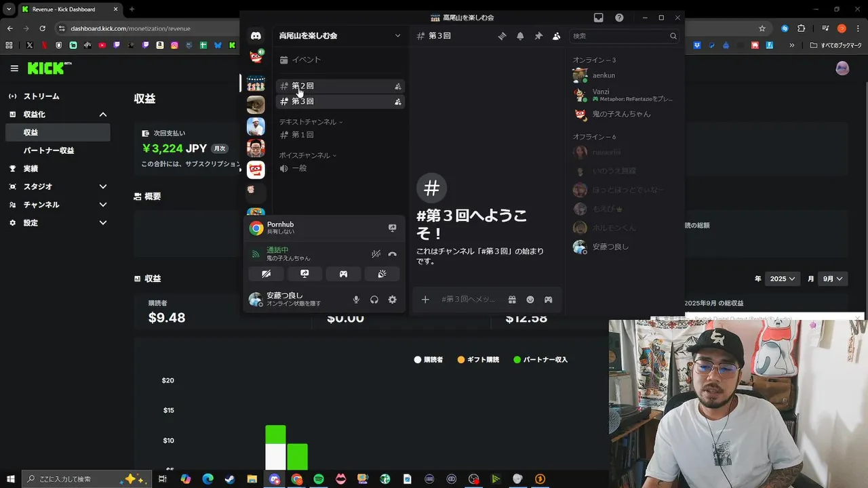Open notification bell settings in Discord header

click(x=520, y=36)
